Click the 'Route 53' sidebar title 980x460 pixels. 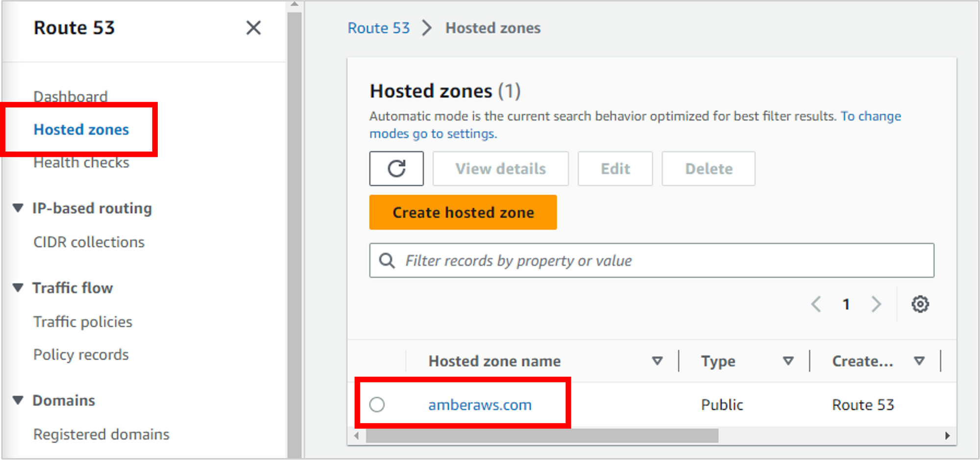[x=74, y=28]
